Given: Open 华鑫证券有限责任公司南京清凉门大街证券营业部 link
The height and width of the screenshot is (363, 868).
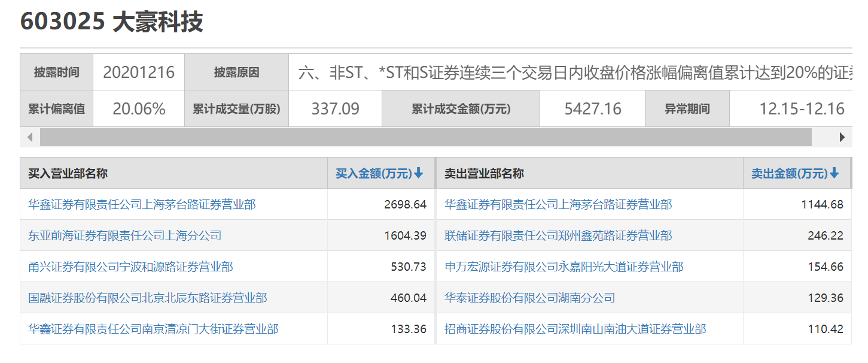Looking at the screenshot, I should pyautogui.click(x=153, y=329).
